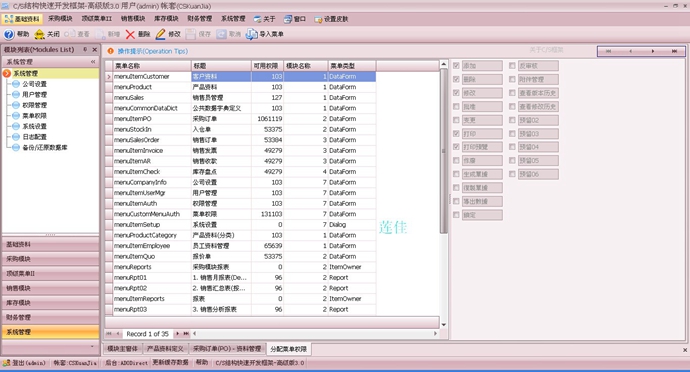Collapse the 系统管理 tree root node
690x372 pixels.
pyautogui.click(x=7, y=73)
